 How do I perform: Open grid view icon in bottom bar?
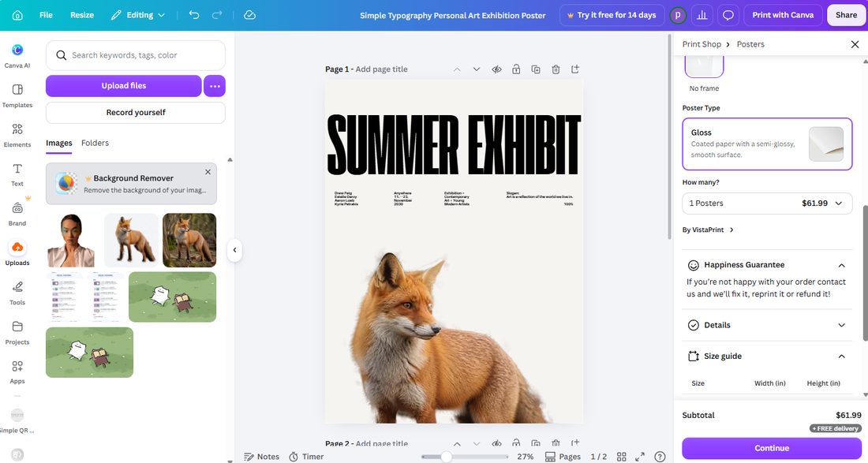click(x=622, y=457)
